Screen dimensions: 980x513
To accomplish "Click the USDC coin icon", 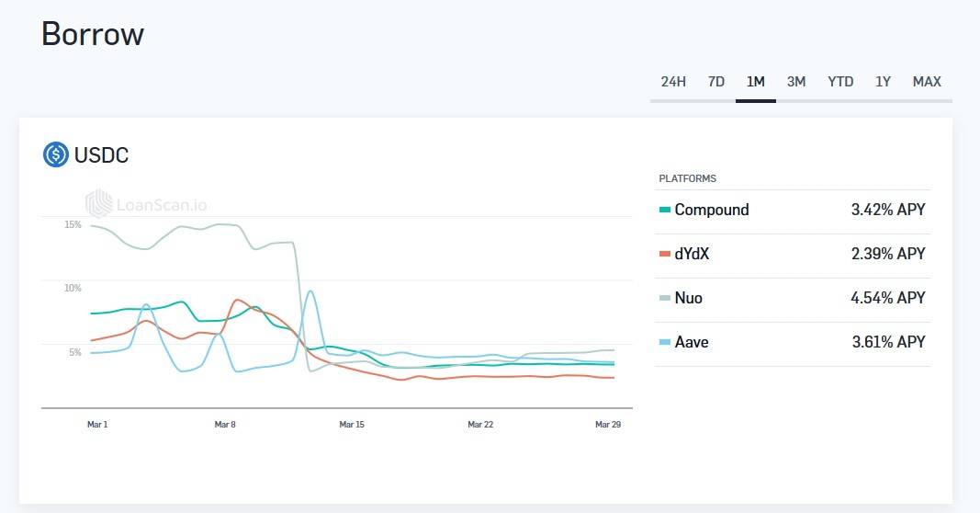I will click(x=56, y=154).
